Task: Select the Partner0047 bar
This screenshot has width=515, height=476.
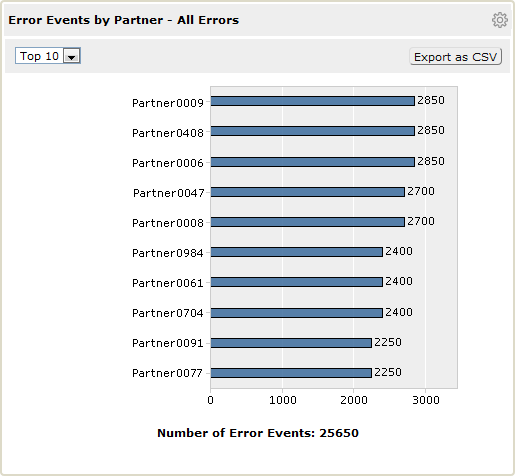Action: coord(308,192)
